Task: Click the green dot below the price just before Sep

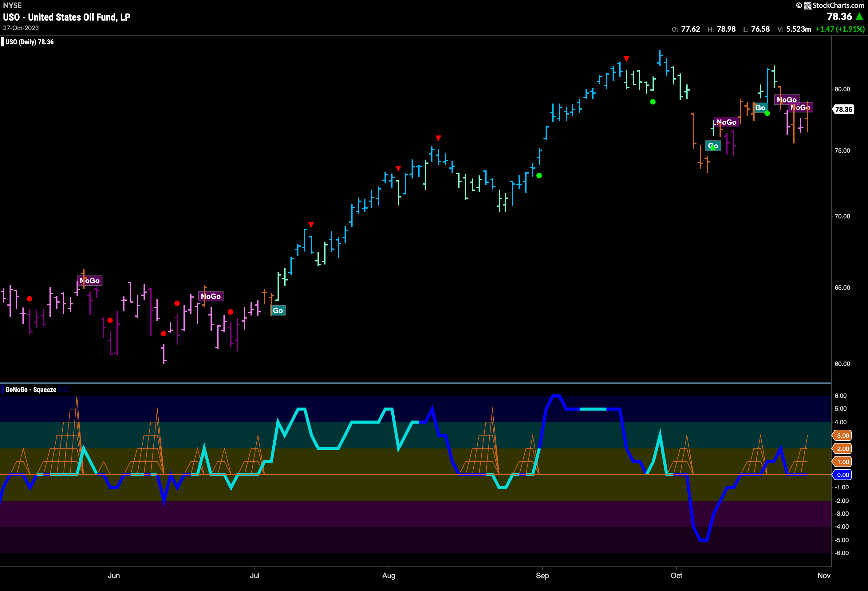Action: coord(539,175)
